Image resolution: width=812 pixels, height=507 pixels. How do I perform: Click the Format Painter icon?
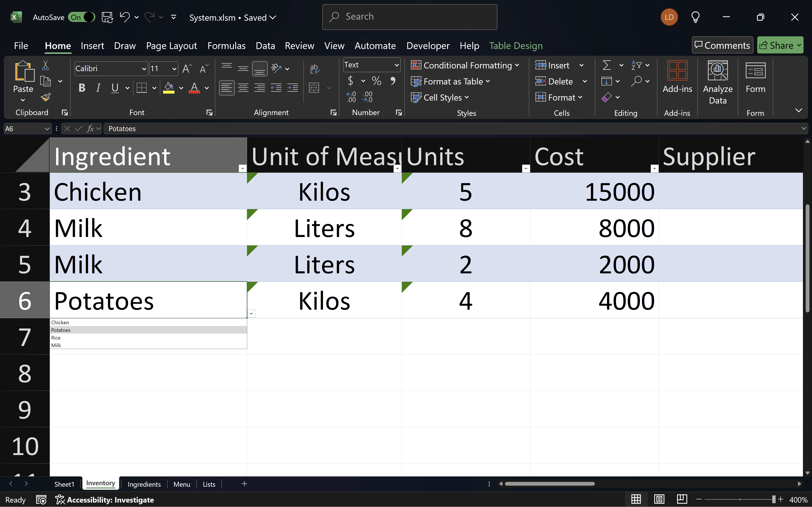(x=46, y=97)
